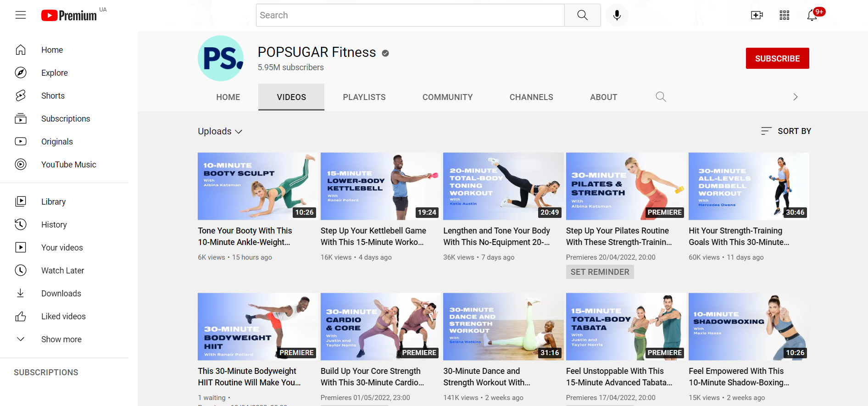Click the POPSUGAR channel avatar

pos(221,58)
